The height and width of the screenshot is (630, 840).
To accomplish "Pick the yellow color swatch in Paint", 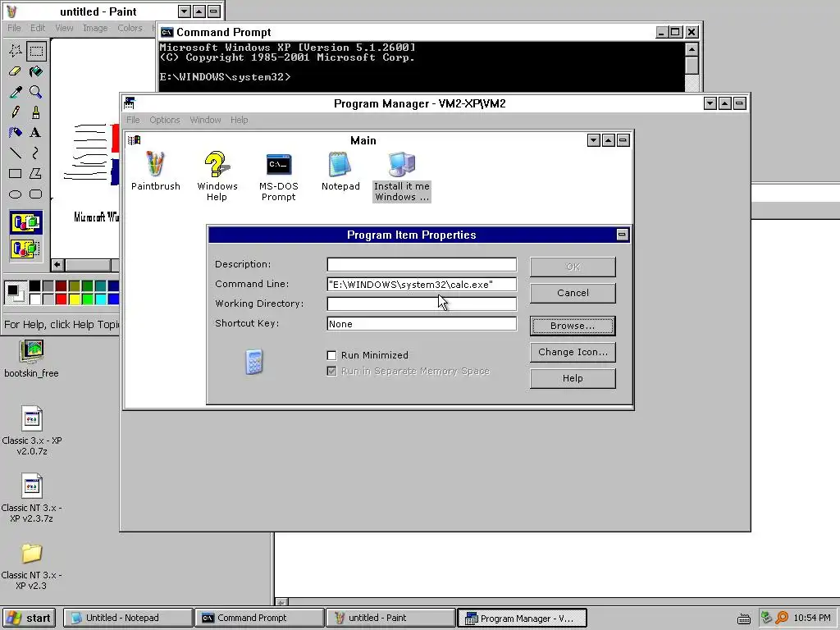I will 74,299.
